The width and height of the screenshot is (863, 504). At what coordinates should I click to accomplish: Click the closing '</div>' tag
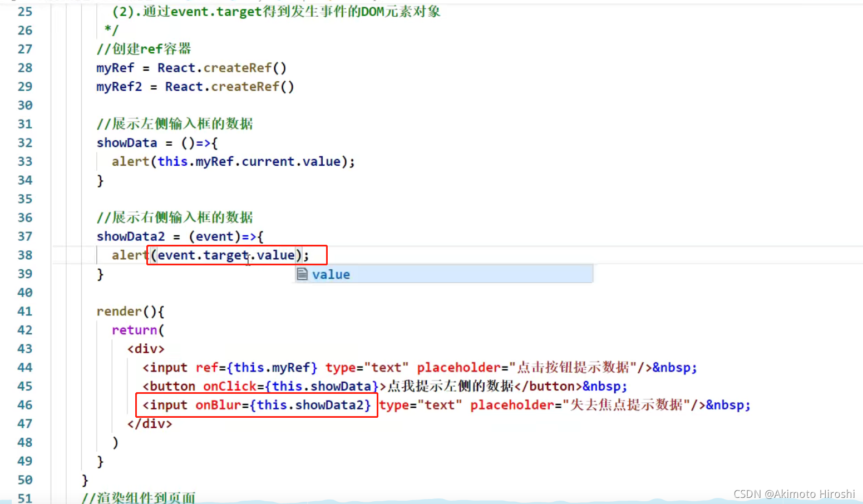pos(150,424)
